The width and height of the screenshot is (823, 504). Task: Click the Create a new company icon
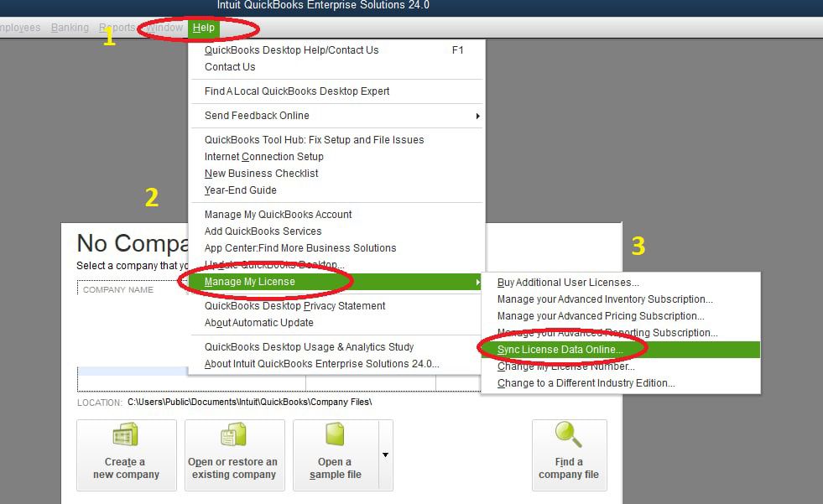tap(126, 434)
